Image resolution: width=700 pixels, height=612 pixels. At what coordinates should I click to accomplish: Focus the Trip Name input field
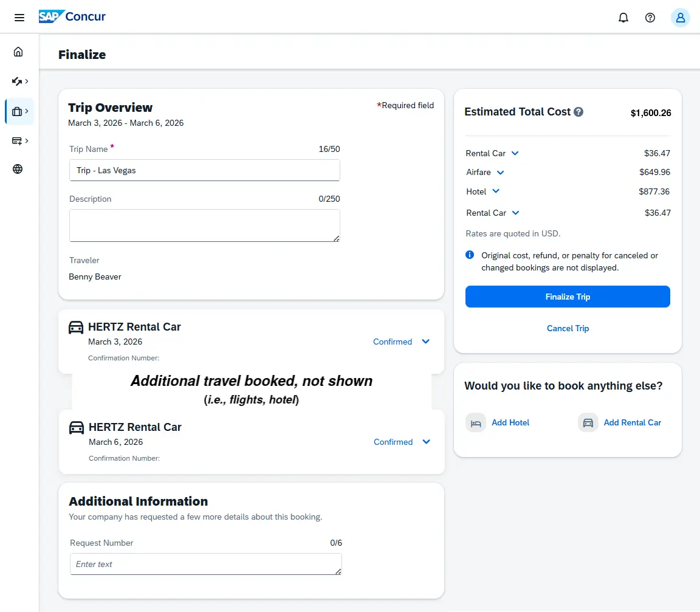(x=204, y=171)
